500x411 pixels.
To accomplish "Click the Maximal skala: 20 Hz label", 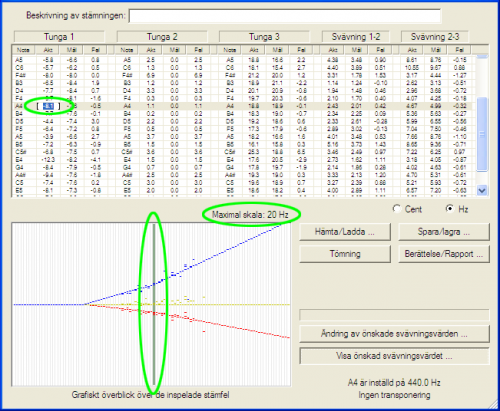I will [250, 215].
